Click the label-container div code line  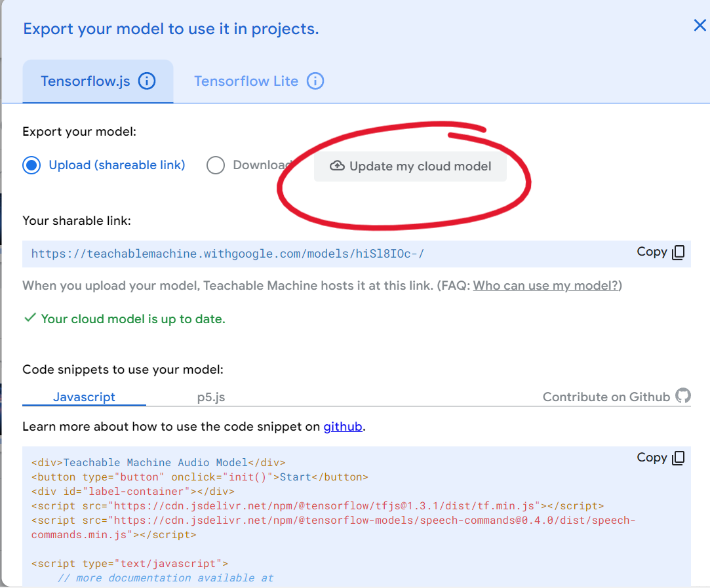pos(132,492)
